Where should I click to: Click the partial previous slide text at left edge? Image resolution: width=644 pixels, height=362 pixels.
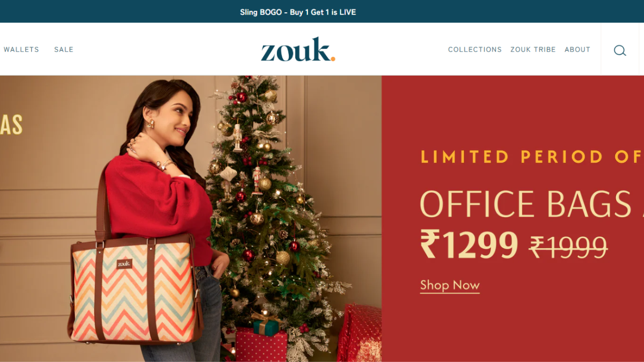(11, 125)
